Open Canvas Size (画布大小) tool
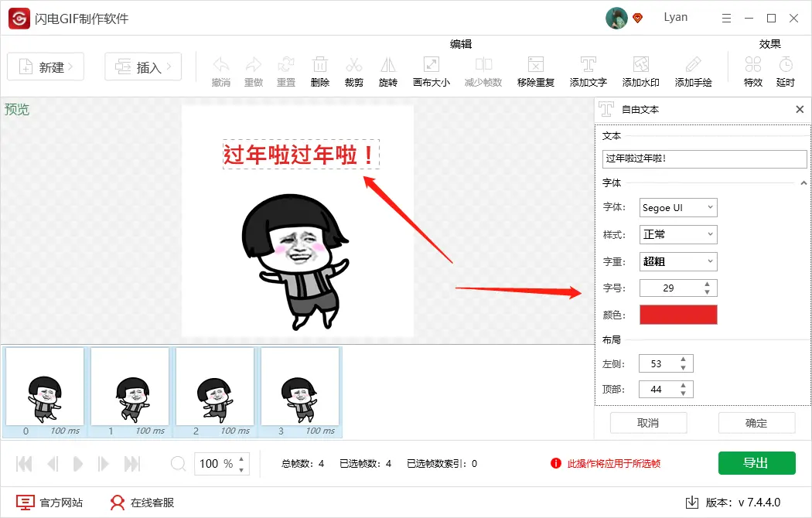Viewport: 812px width, 518px height. [432, 71]
